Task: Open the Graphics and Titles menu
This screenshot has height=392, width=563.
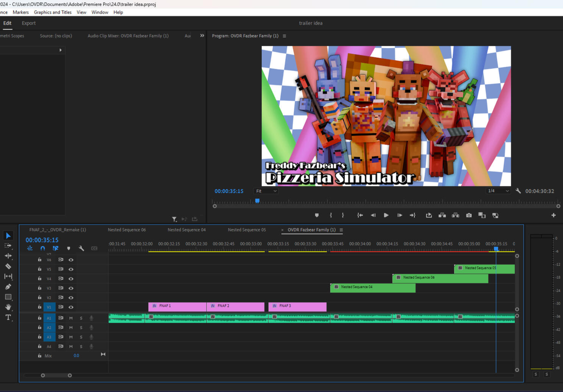Action: click(x=53, y=12)
